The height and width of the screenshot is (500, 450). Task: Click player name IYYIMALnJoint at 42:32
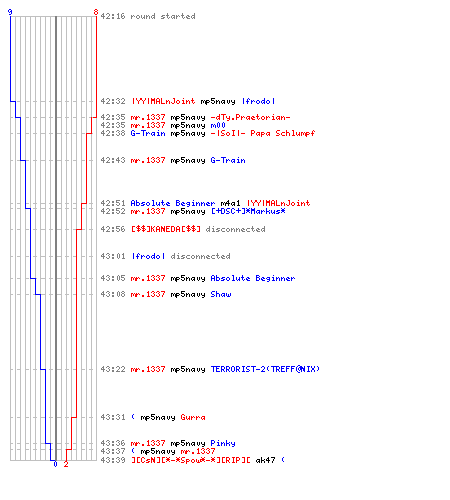coord(163,101)
